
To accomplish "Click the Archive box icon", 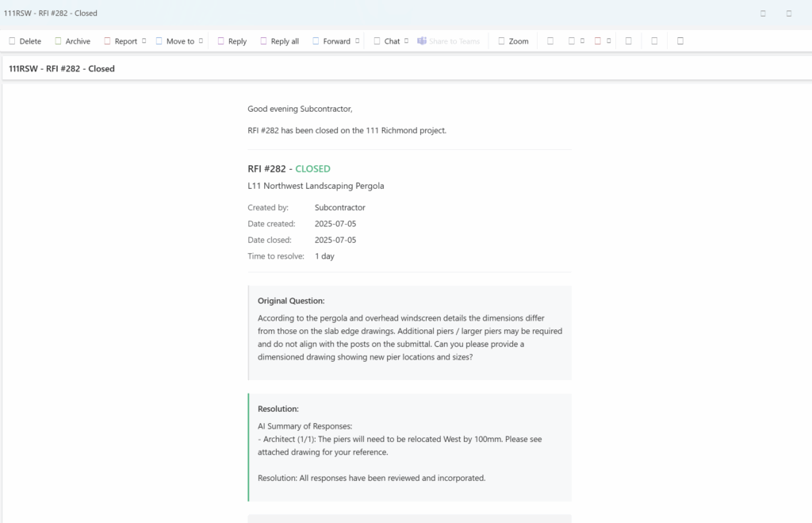I will point(58,41).
